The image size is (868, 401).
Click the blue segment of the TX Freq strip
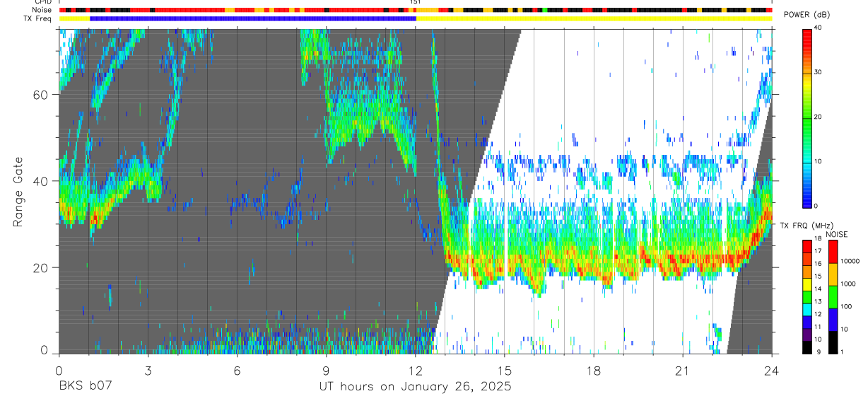[253, 18]
